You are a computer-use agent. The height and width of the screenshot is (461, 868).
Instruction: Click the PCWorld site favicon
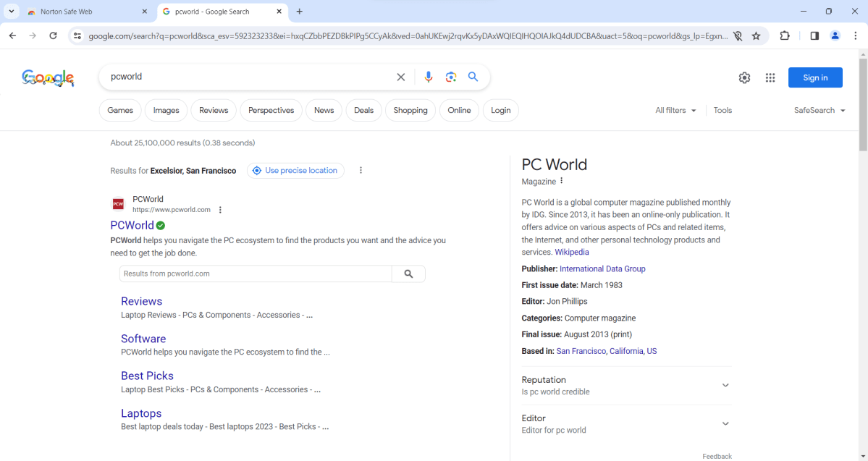119,204
